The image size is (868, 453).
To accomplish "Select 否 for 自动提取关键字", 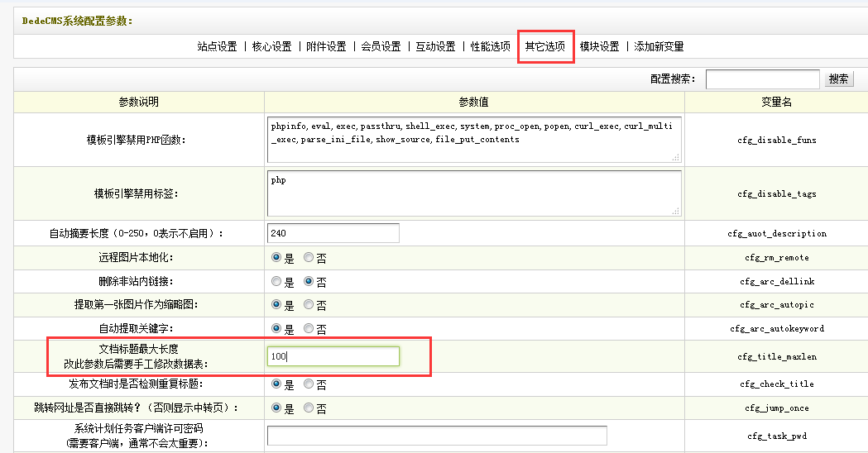I will coord(309,329).
